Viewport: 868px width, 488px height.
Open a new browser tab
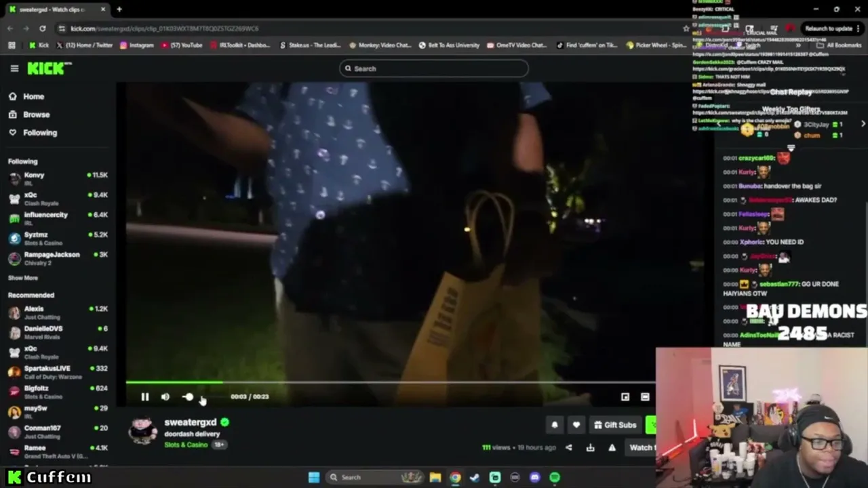(x=119, y=9)
